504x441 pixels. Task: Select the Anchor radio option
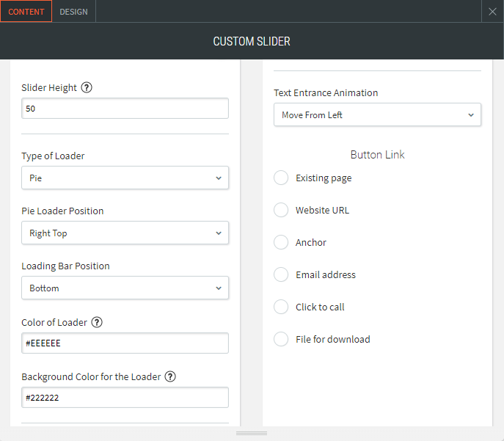pos(281,242)
